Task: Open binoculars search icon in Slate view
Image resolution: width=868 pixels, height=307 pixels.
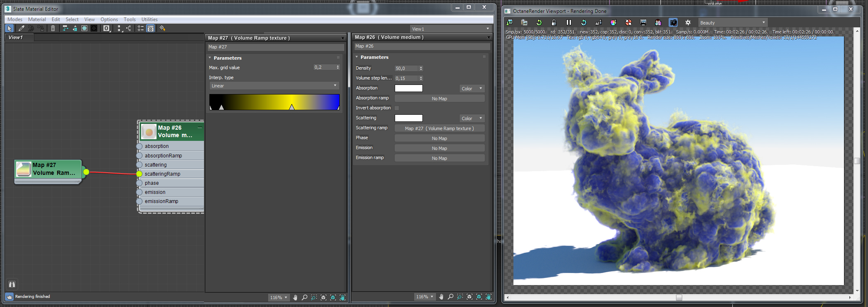Action: (12, 284)
